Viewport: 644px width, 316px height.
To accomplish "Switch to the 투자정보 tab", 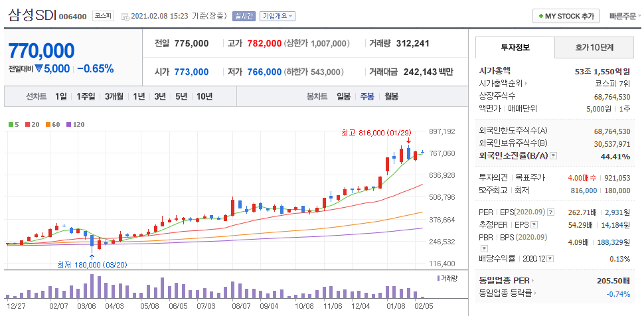I will pyautogui.click(x=515, y=47).
